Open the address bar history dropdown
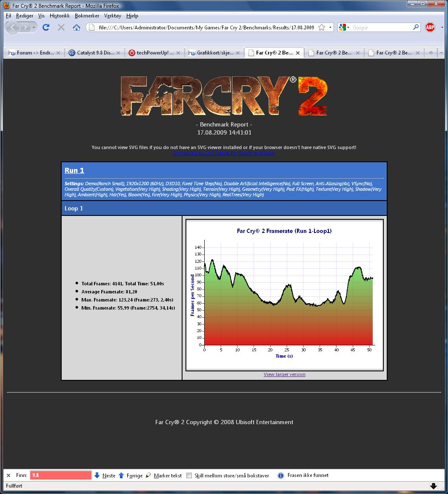 coord(330,27)
